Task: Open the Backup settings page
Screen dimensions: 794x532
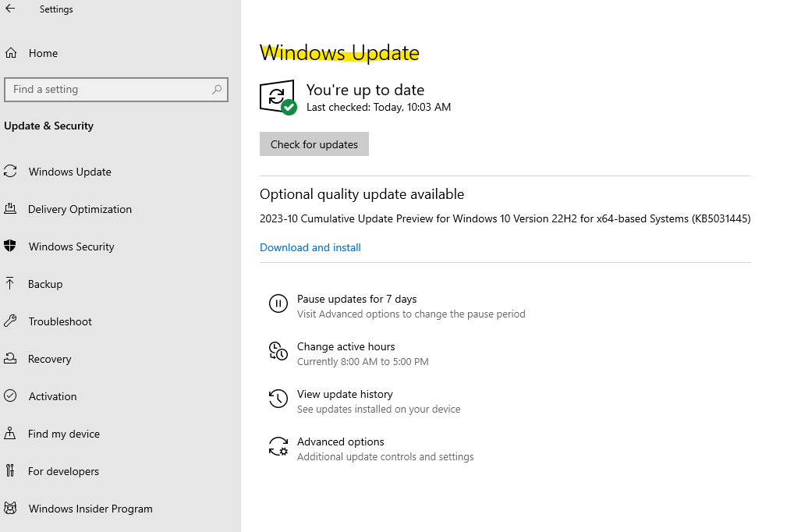Action: [45, 284]
